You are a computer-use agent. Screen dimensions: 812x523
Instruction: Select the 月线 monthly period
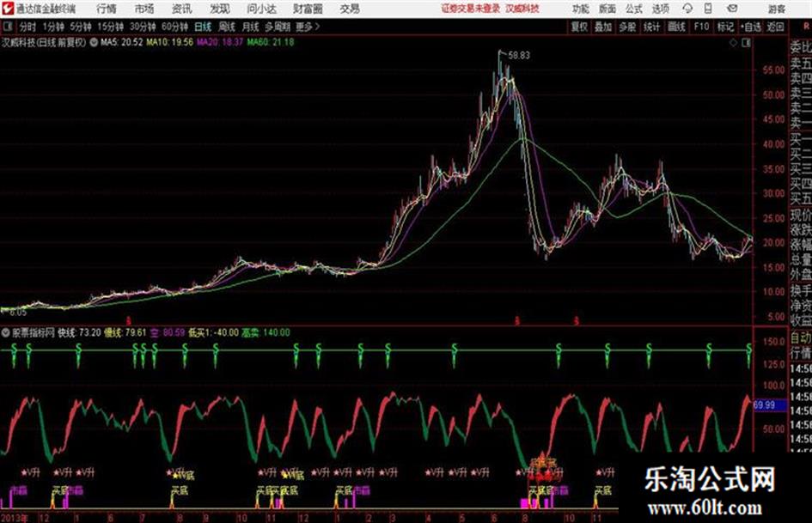pyautogui.click(x=251, y=27)
